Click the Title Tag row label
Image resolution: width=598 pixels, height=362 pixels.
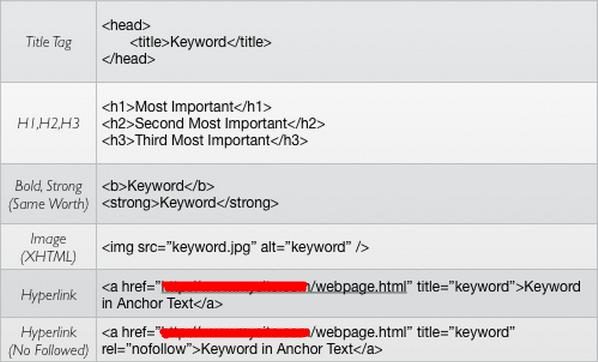coord(48,42)
